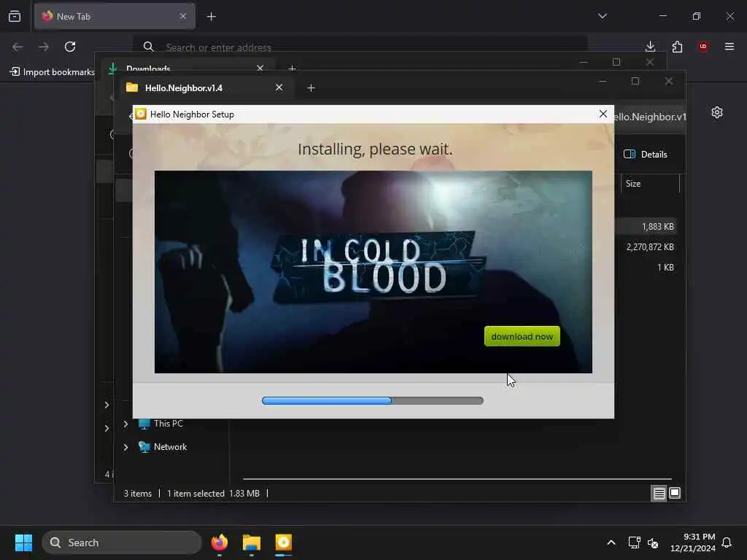747x560 pixels.
Task: Close the Hello Neighbor Setup dialog
Action: (x=603, y=114)
